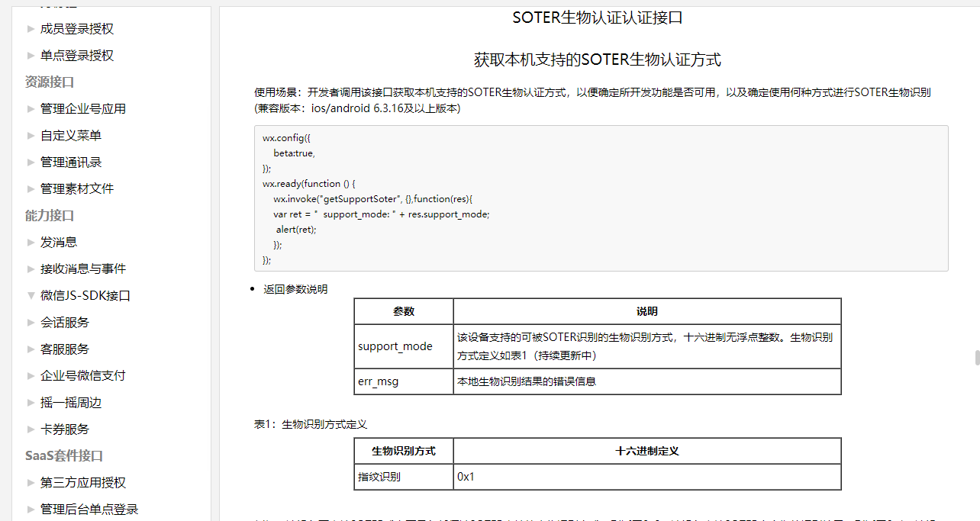980x521 pixels.
Task: Click the 说明 column header
Action: [x=647, y=311]
